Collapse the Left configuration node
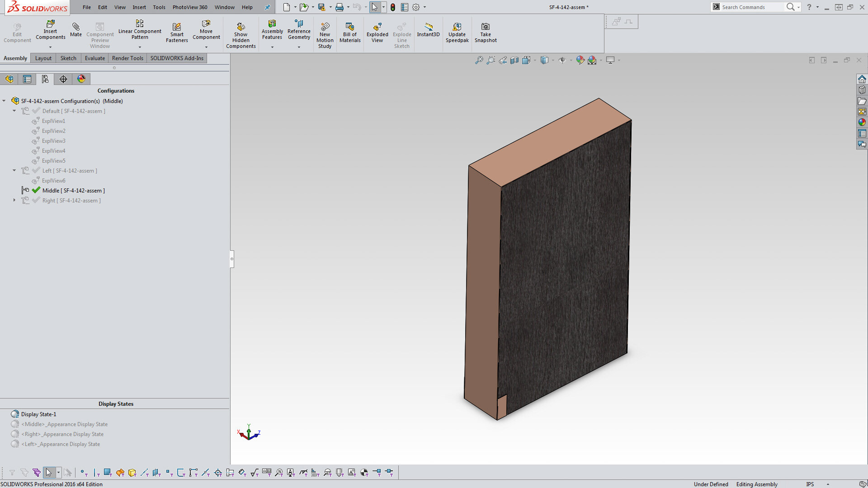 click(x=14, y=170)
